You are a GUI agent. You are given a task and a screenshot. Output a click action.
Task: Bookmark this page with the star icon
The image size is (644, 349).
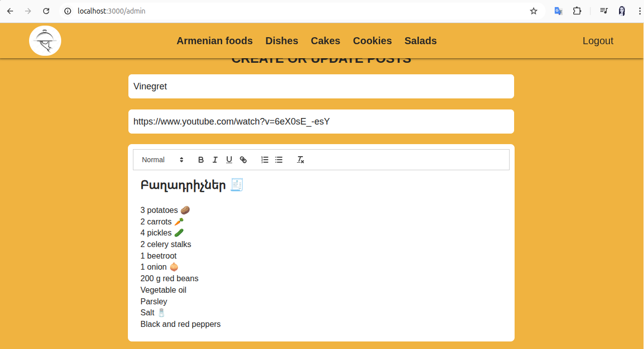(x=533, y=11)
